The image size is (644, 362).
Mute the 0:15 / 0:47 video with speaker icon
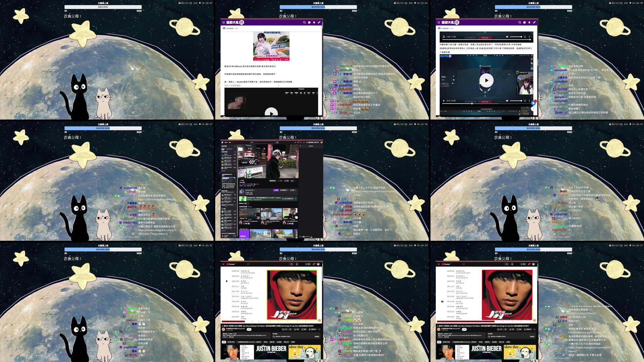click(507, 101)
